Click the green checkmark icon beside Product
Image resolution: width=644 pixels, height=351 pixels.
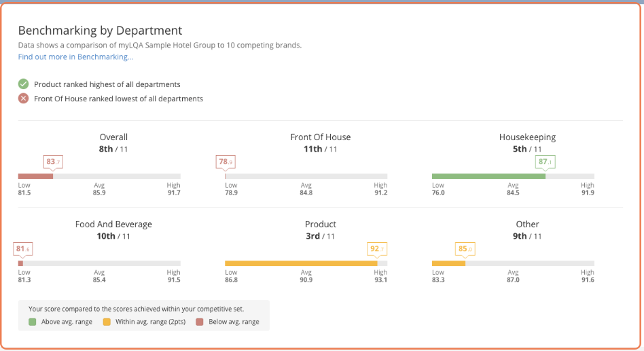(23, 84)
